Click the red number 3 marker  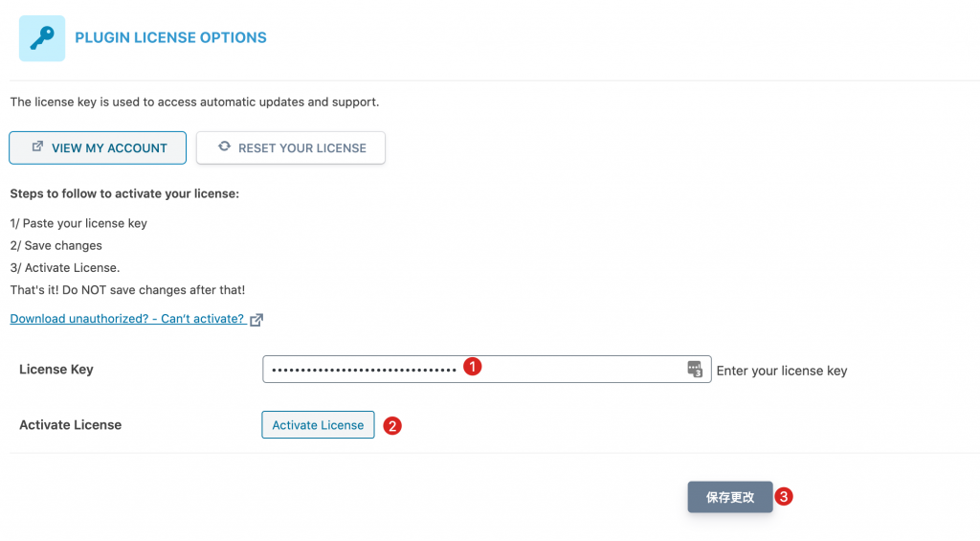point(784,497)
